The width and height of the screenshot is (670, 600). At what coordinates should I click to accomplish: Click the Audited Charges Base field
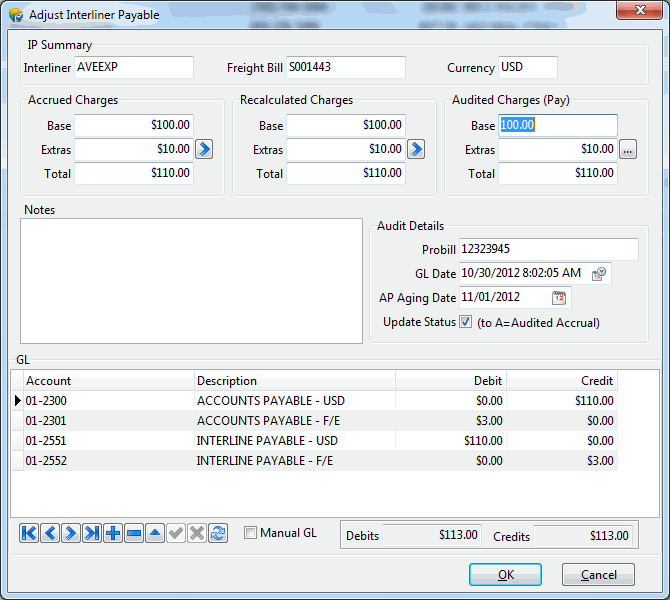pos(558,125)
